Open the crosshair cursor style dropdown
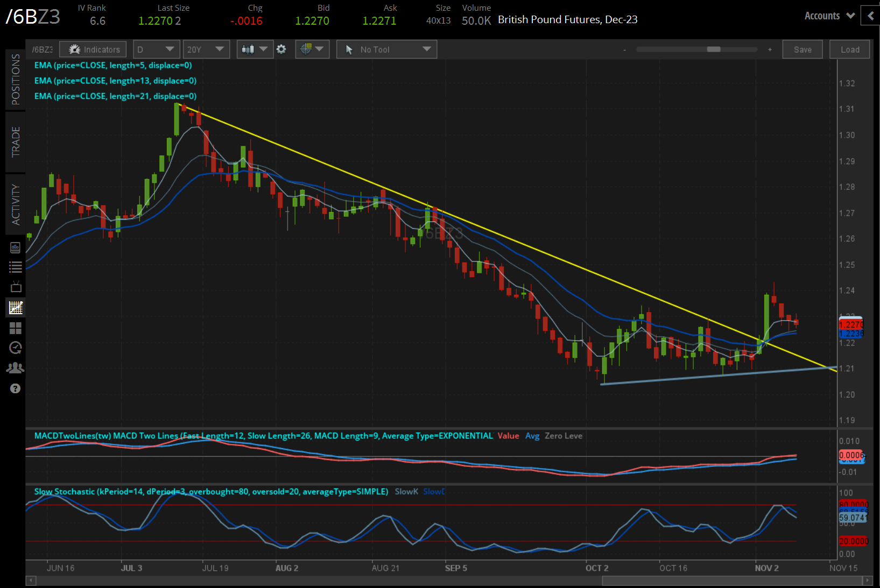 click(312, 49)
